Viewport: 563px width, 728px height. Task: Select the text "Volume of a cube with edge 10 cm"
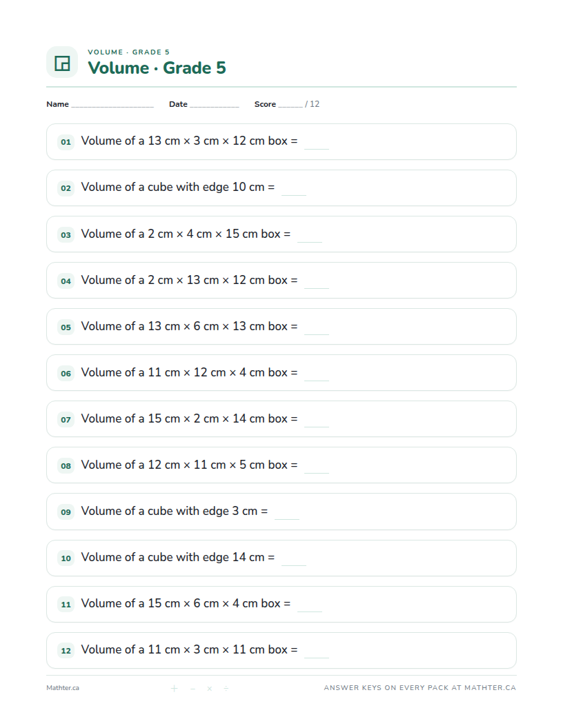click(x=172, y=187)
